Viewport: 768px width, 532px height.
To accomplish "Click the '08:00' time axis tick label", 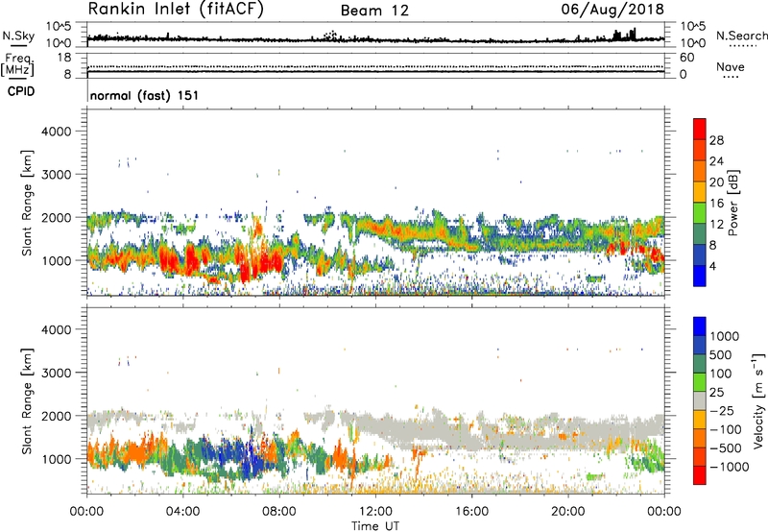I will 279,512.
